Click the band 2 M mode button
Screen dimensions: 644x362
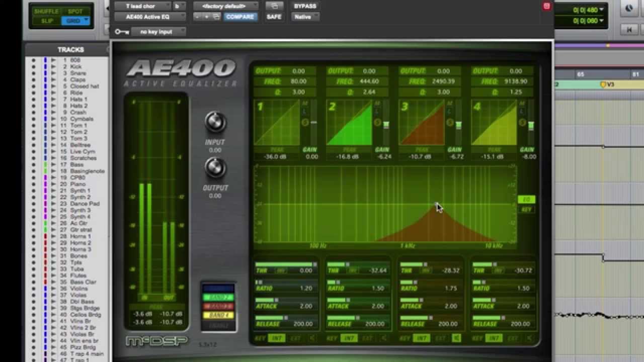[x=377, y=103]
